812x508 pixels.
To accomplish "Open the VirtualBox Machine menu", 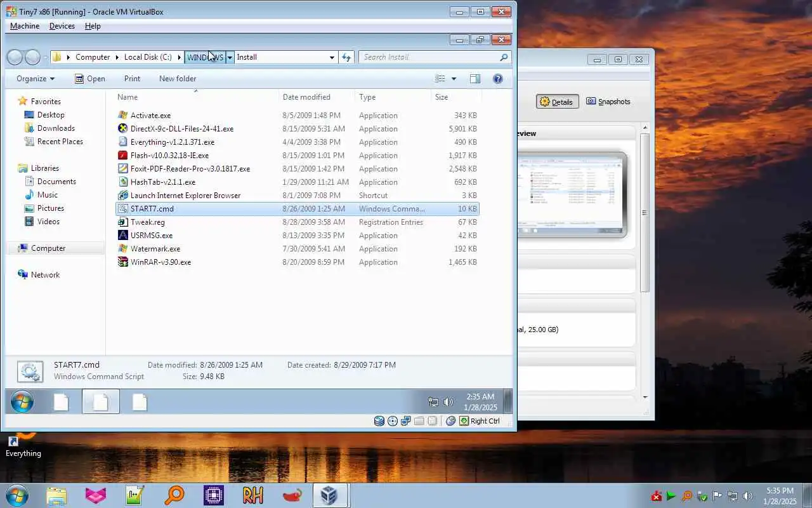I will [x=25, y=26].
